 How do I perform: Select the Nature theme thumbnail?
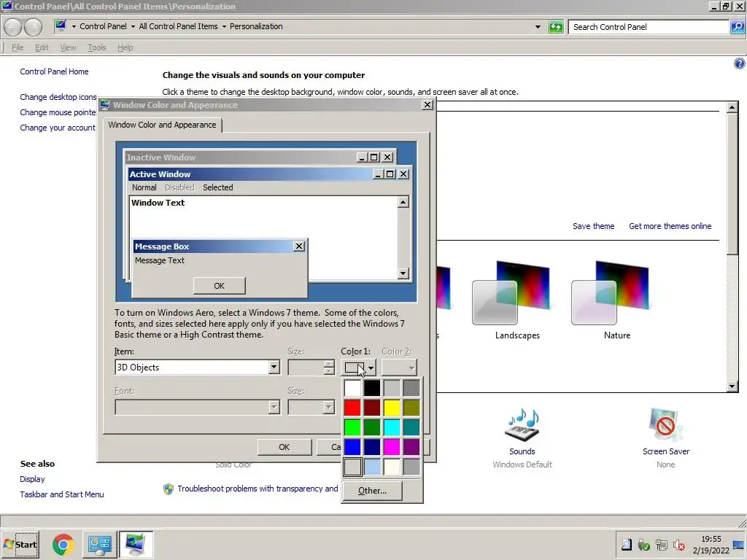611,293
